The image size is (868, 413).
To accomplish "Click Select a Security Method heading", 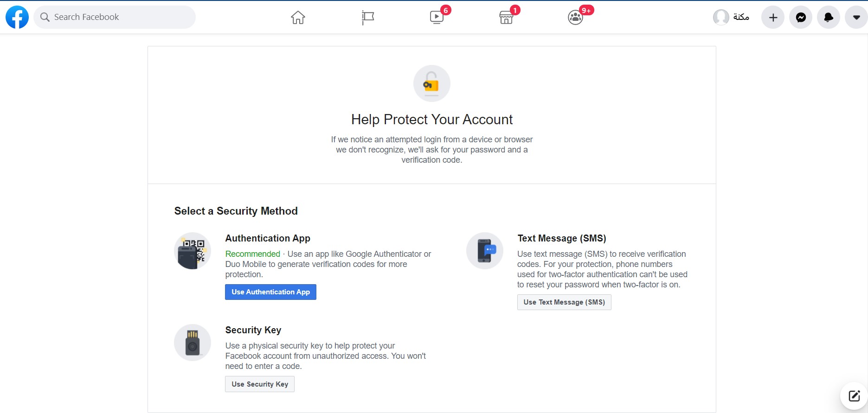I will 236,211.
